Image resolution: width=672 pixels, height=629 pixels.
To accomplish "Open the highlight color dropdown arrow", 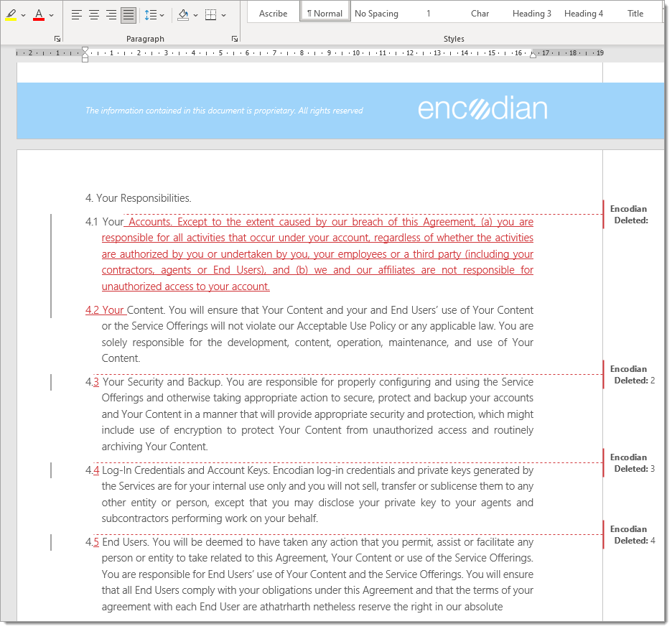I will 23,15.
